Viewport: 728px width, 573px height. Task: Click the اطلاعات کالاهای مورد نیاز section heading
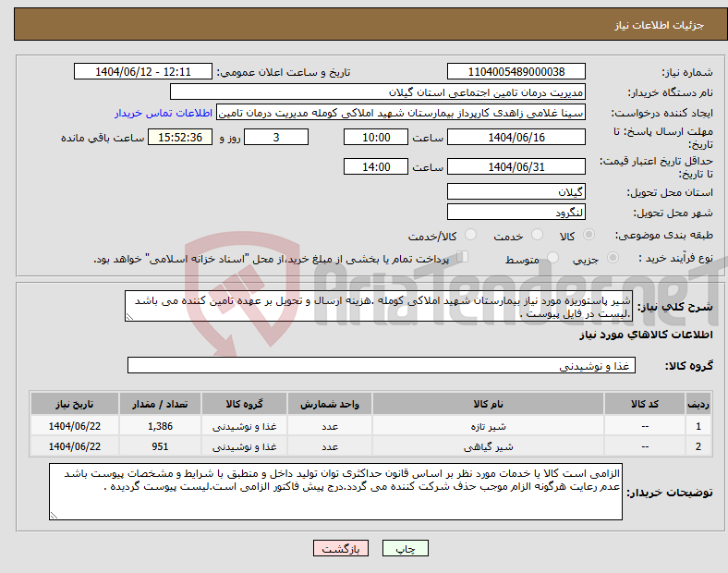[646, 335]
